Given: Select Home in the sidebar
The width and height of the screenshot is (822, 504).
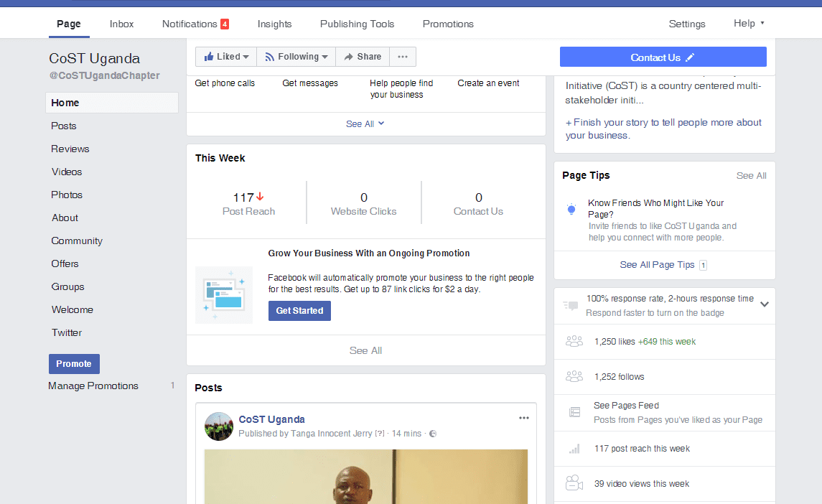Looking at the screenshot, I should pos(112,103).
